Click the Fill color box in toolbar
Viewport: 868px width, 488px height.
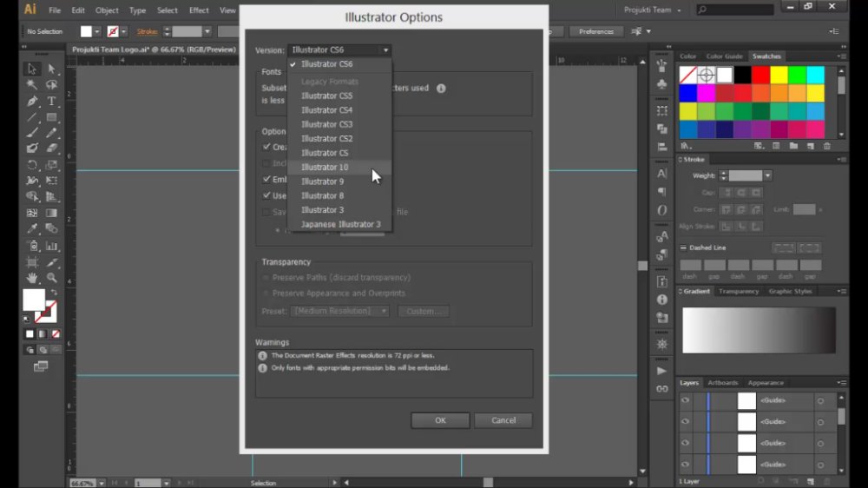pos(33,300)
